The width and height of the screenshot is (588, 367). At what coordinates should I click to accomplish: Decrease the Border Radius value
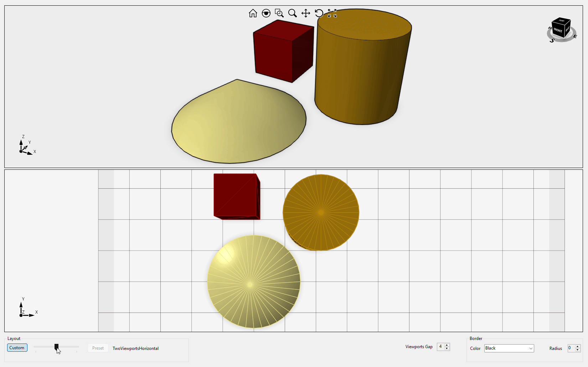tap(578, 350)
